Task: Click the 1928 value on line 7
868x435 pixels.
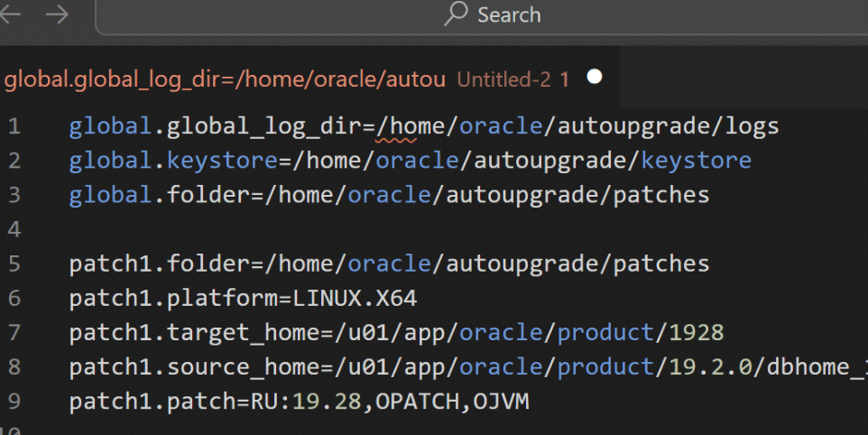Action: click(x=696, y=333)
